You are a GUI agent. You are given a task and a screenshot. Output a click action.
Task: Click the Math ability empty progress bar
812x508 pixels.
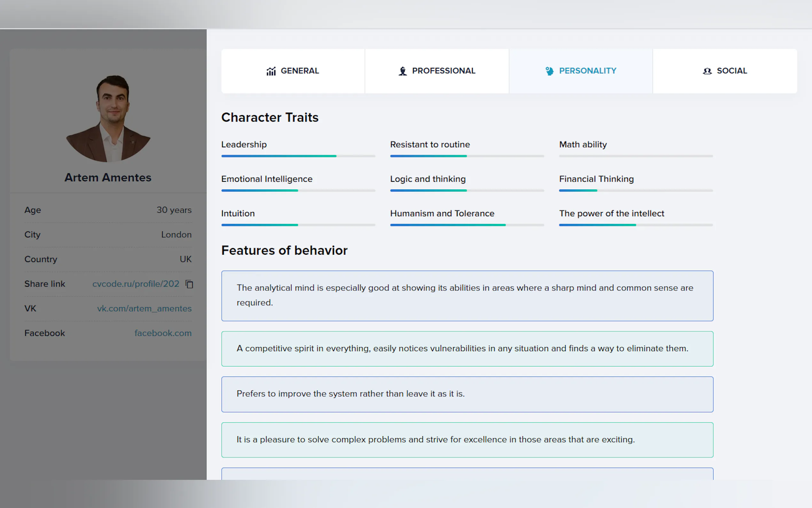point(636,156)
